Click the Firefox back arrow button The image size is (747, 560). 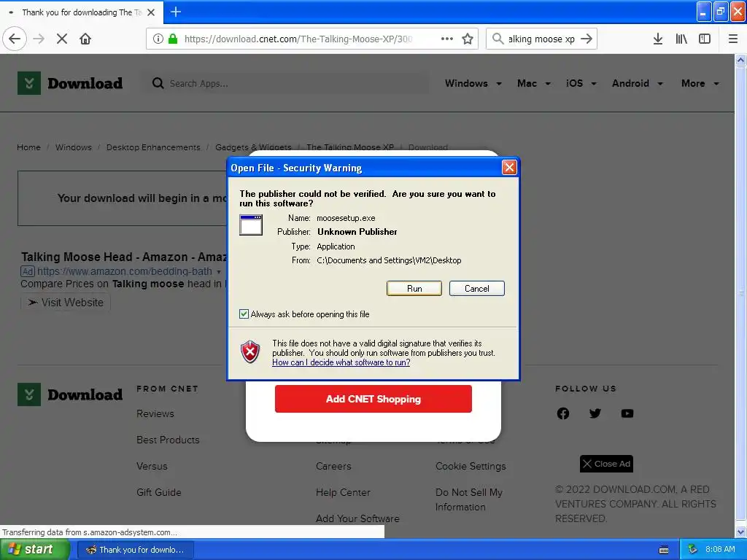point(15,39)
